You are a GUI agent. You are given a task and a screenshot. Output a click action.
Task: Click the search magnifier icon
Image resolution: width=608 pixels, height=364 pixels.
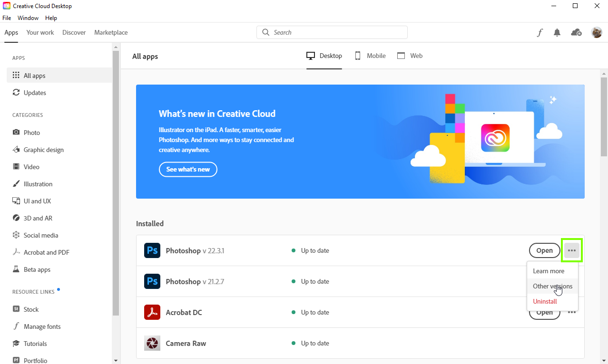click(265, 32)
